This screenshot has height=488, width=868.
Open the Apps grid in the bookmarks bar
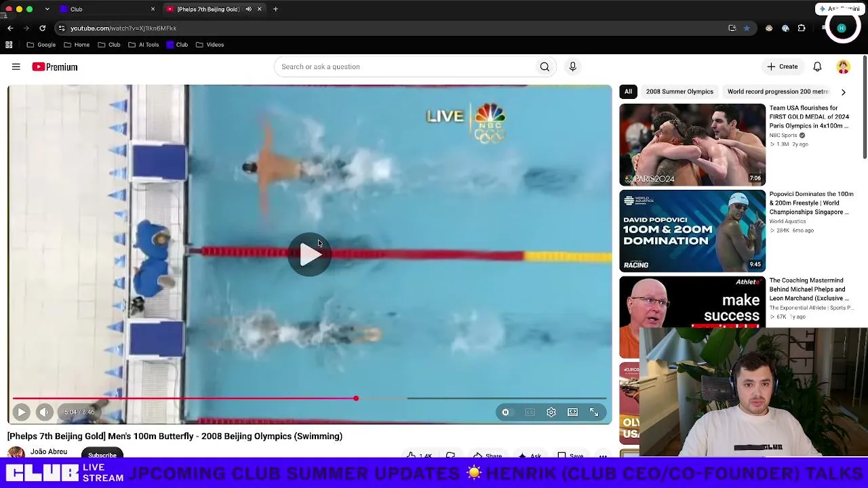pyautogui.click(x=9, y=45)
